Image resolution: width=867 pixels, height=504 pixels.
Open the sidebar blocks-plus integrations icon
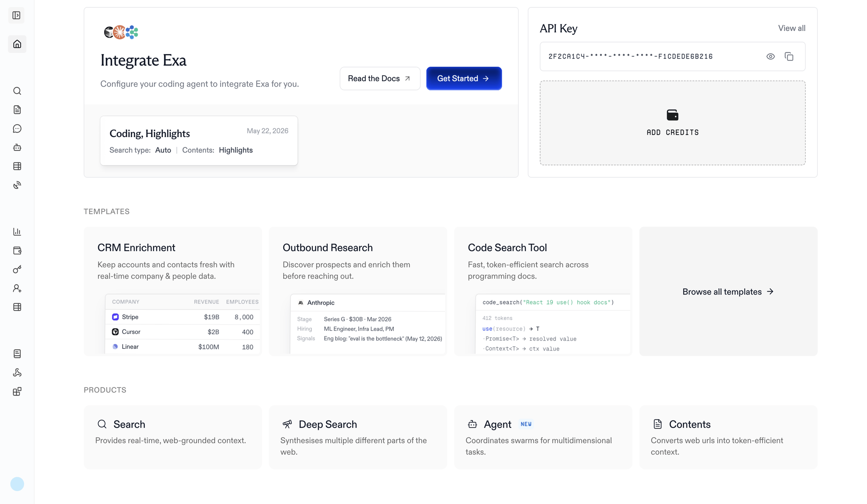(x=17, y=391)
